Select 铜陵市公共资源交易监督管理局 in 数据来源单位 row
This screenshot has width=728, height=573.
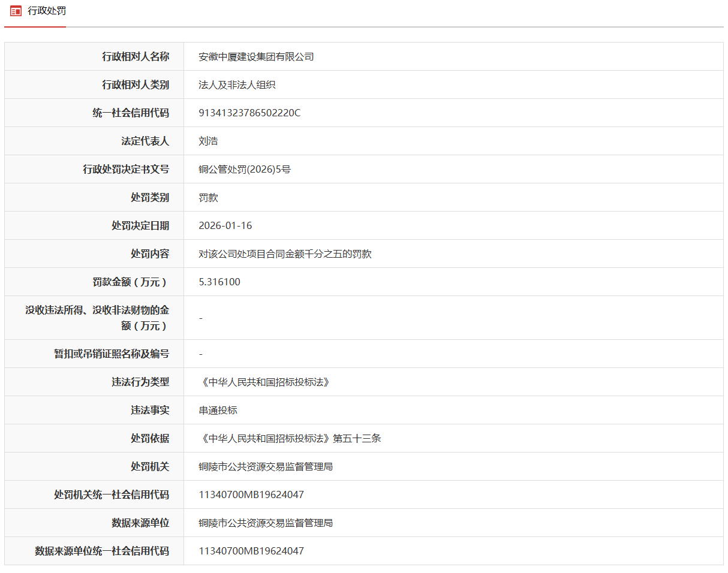pos(266,523)
